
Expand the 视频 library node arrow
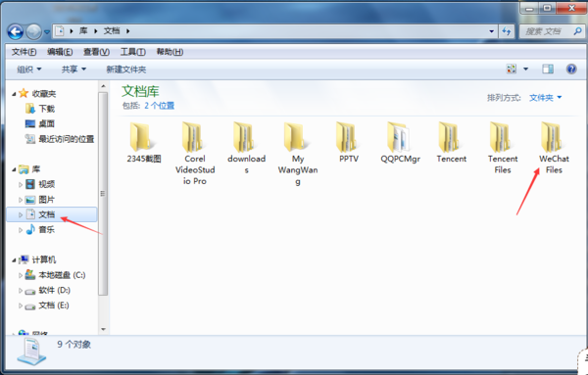(21, 184)
